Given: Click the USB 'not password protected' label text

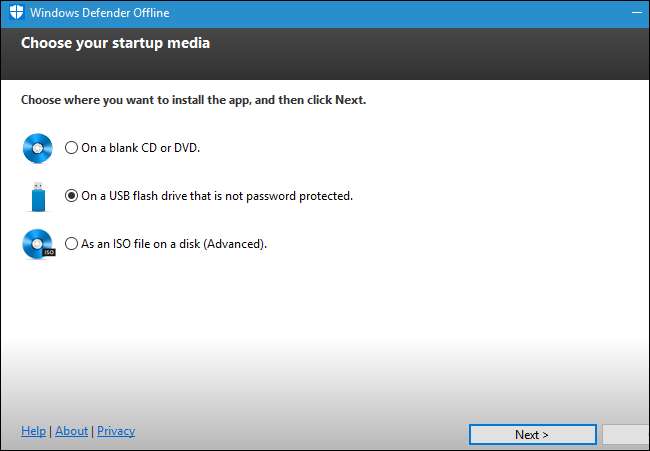Looking at the screenshot, I should 217,196.
